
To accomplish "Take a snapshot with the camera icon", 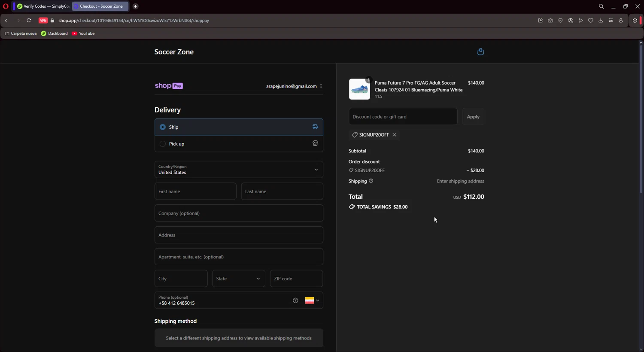I will point(550,21).
